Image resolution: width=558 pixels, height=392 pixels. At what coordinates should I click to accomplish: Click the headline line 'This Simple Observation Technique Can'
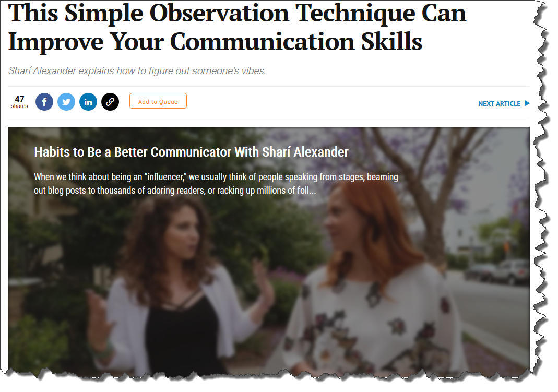[237, 13]
